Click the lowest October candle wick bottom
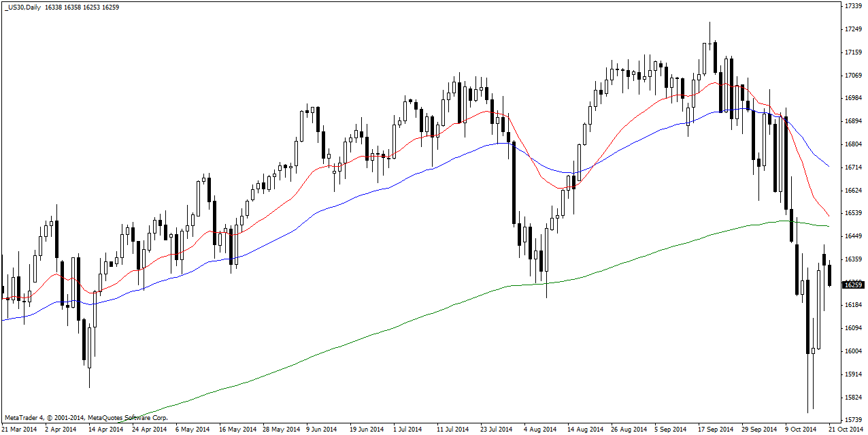The width and height of the screenshot is (868, 435). 807,411
